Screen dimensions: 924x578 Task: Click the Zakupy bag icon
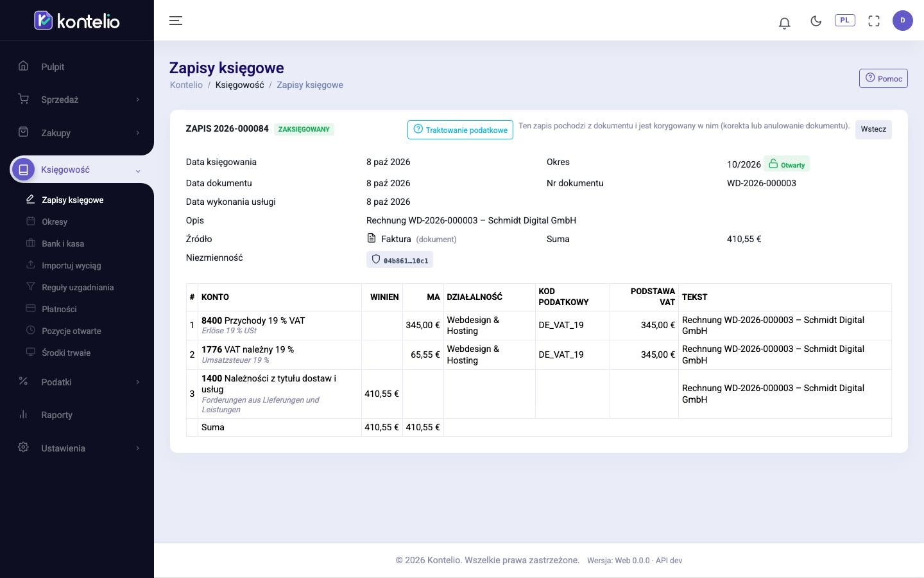click(24, 132)
